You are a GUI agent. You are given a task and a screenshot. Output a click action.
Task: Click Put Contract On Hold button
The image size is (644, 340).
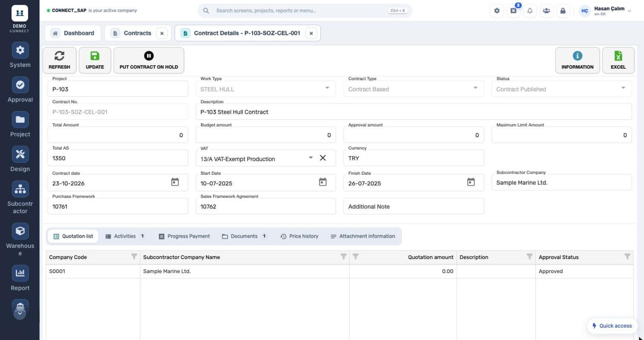(x=149, y=60)
